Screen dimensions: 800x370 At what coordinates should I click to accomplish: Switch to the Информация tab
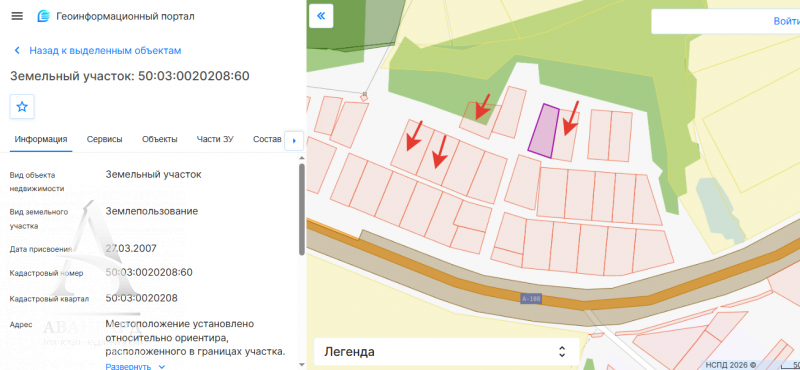pyautogui.click(x=41, y=139)
